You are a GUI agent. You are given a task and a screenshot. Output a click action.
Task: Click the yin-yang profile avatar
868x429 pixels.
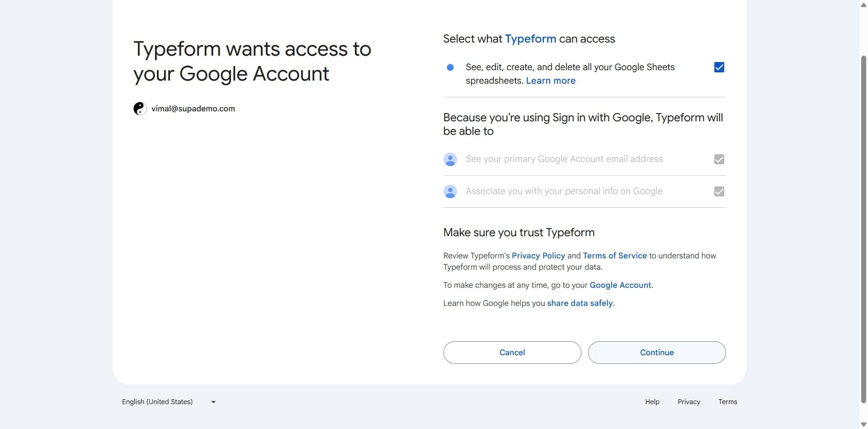click(x=140, y=108)
